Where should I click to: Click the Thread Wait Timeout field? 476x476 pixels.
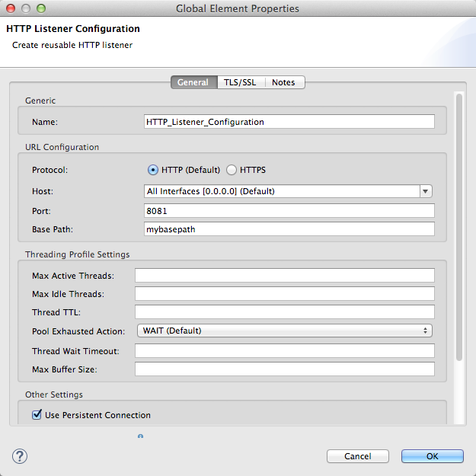(x=284, y=350)
